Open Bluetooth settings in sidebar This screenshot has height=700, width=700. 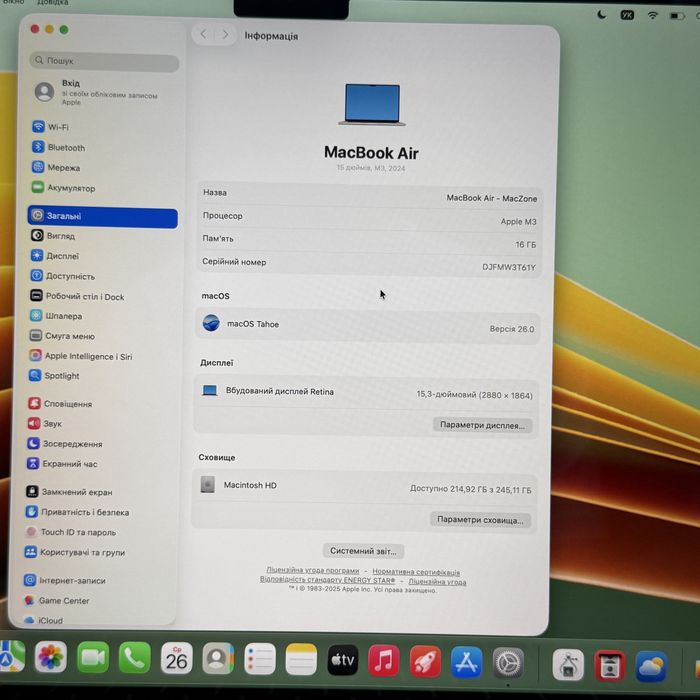58,147
